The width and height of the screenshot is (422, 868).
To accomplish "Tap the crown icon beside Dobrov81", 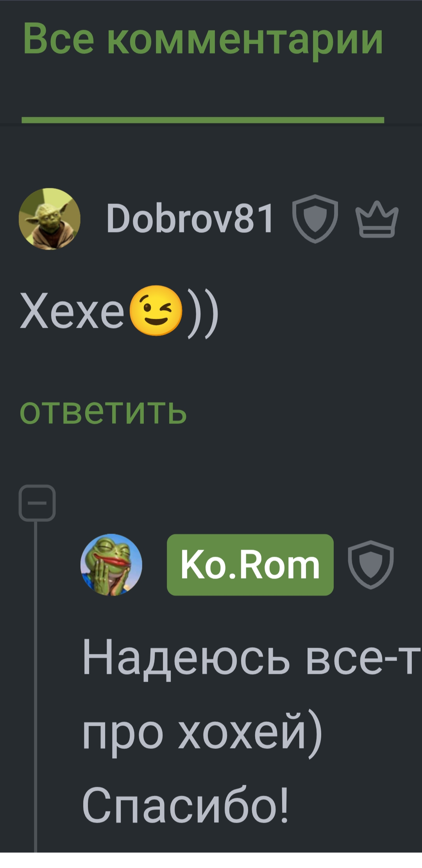I will point(377,219).
